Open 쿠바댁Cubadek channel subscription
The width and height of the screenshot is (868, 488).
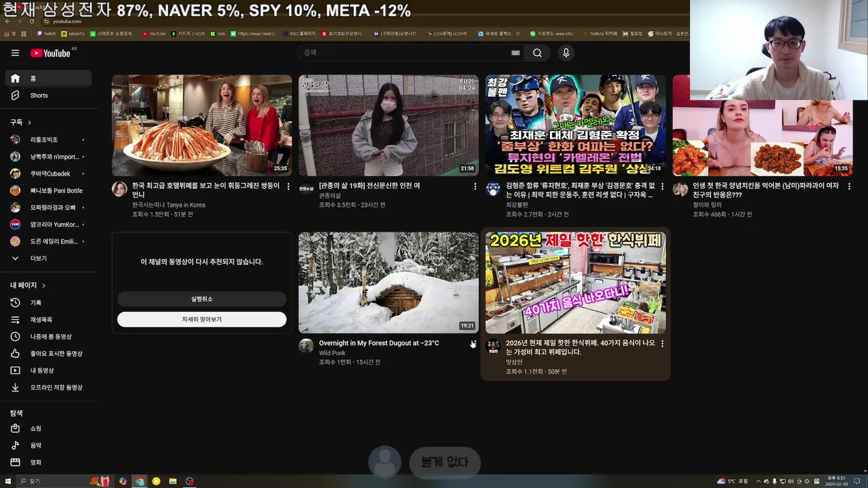[x=47, y=174]
